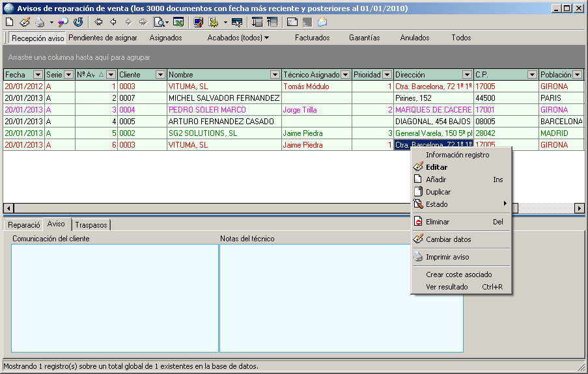Viewport: 588px width, 374px height.
Task: Choose Imprimir aviso in context menu
Action: [x=461, y=257]
